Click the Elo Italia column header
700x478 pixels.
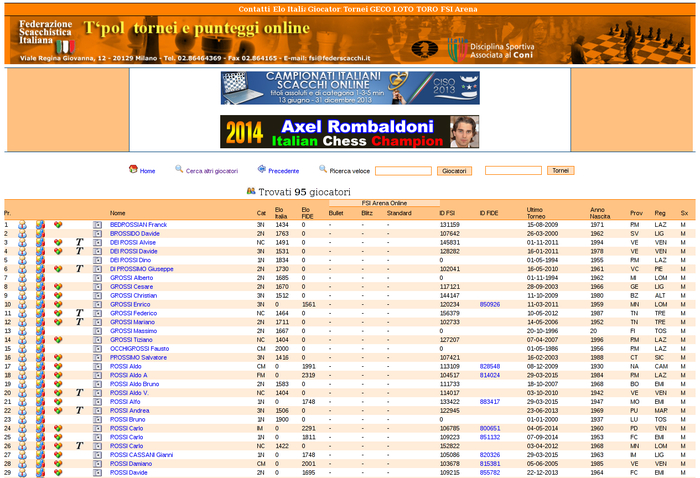(x=281, y=213)
